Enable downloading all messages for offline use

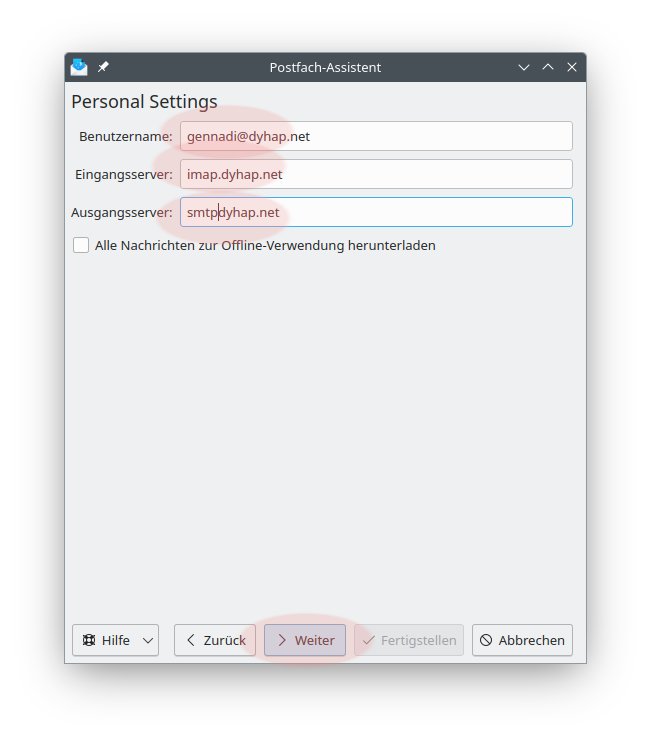[81, 245]
